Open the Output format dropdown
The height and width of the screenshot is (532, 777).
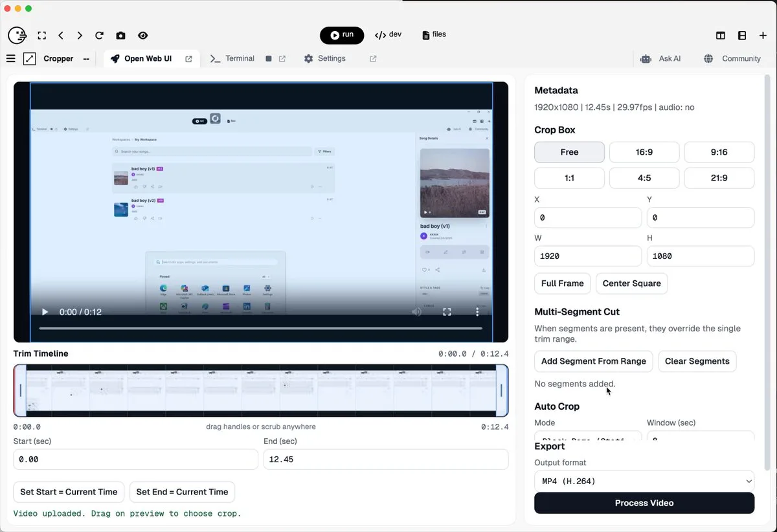644,481
